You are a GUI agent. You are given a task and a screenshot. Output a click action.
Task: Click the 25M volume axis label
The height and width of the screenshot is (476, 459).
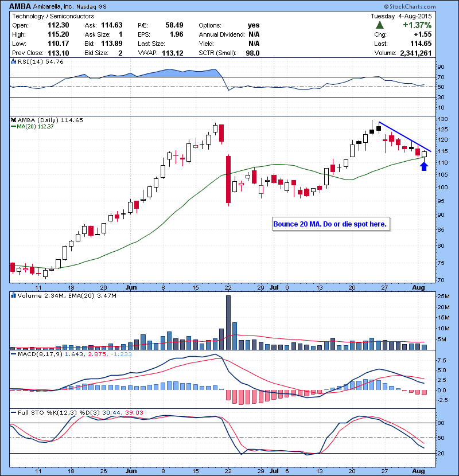pyautogui.click(x=444, y=296)
